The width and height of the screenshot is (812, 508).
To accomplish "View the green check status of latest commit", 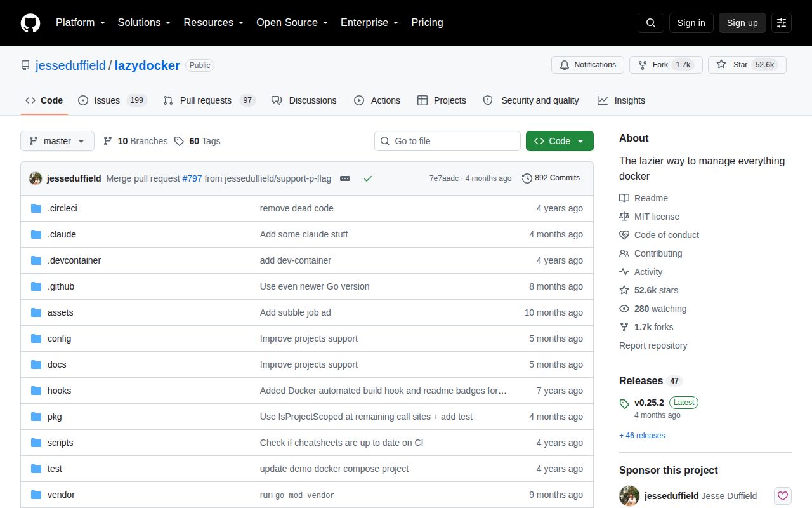I will (x=367, y=178).
